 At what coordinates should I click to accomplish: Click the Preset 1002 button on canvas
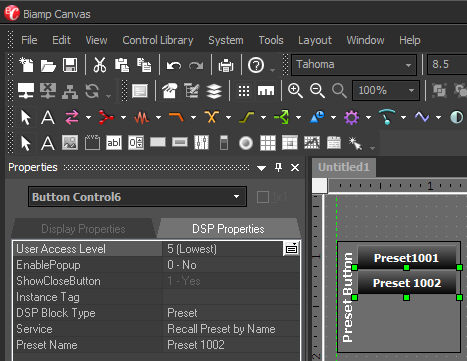coord(407,283)
